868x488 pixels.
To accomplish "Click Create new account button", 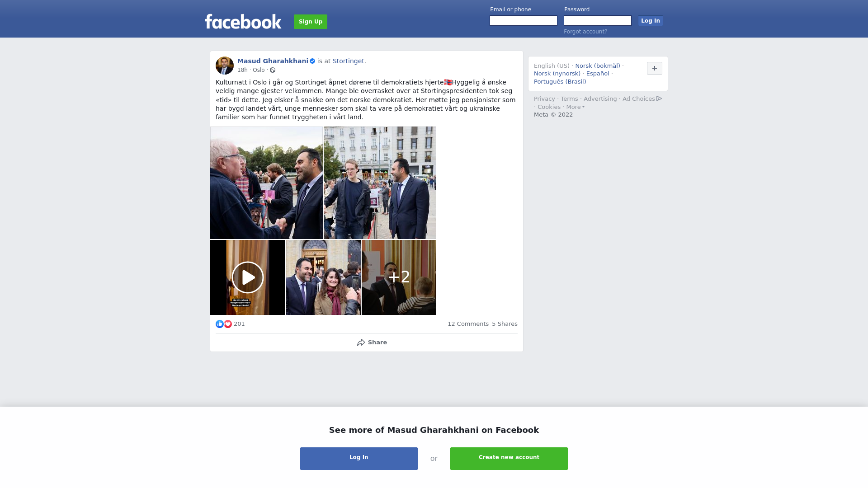I will click(x=509, y=459).
